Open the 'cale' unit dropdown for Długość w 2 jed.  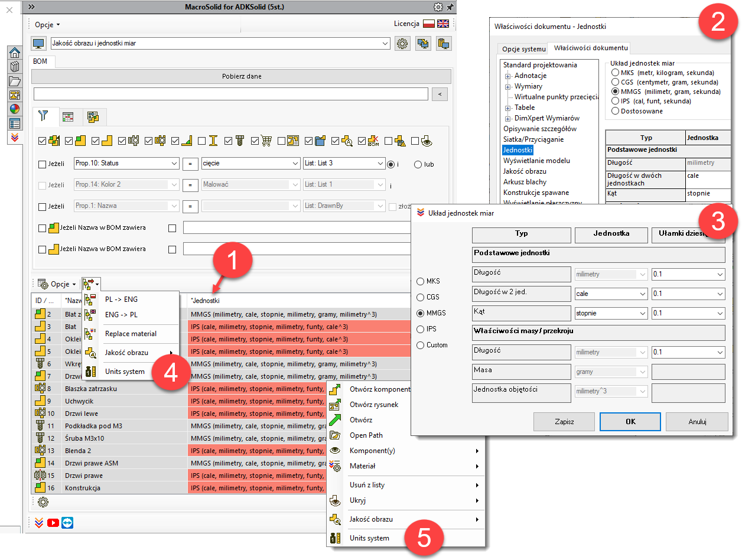pyautogui.click(x=611, y=294)
